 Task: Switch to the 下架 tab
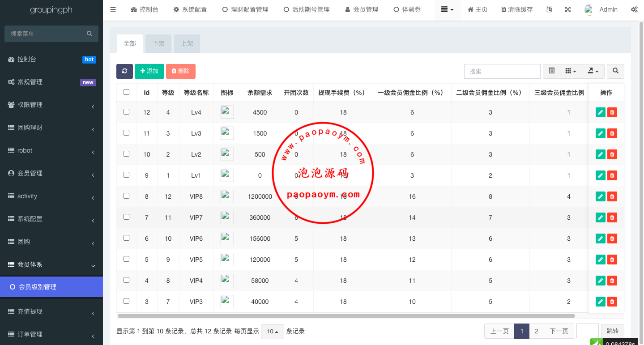click(x=158, y=44)
